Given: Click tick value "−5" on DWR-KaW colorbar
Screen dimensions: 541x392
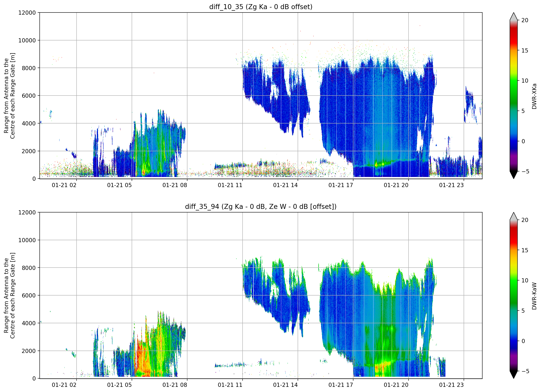Looking at the screenshot, I should click(x=525, y=371).
